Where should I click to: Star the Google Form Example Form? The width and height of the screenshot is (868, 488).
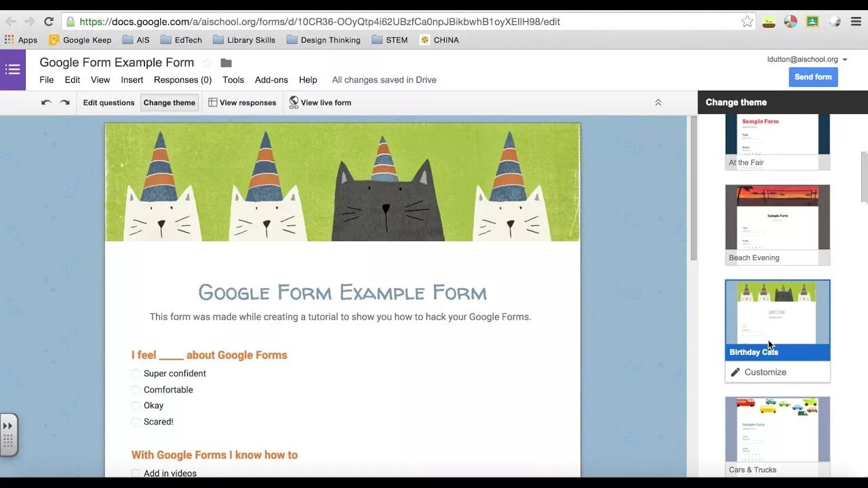(208, 63)
